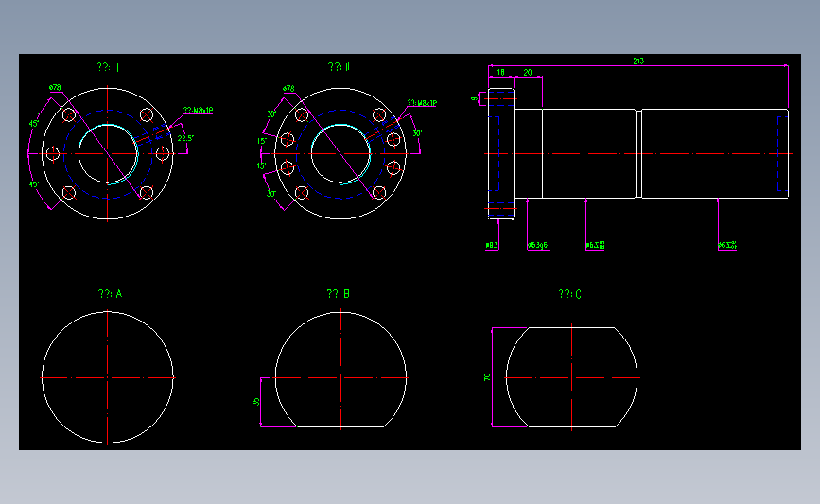Select the M8x1P note in view II
Image resolution: width=820 pixels, height=504 pixels.
(422, 103)
